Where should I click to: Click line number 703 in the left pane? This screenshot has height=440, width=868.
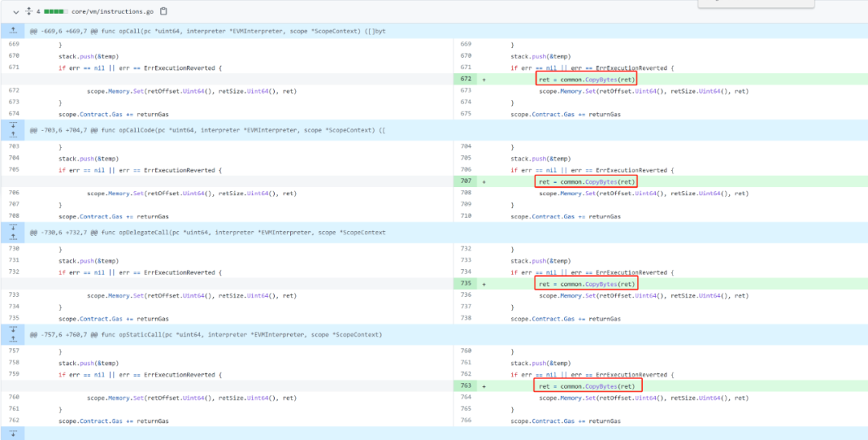tap(14, 146)
